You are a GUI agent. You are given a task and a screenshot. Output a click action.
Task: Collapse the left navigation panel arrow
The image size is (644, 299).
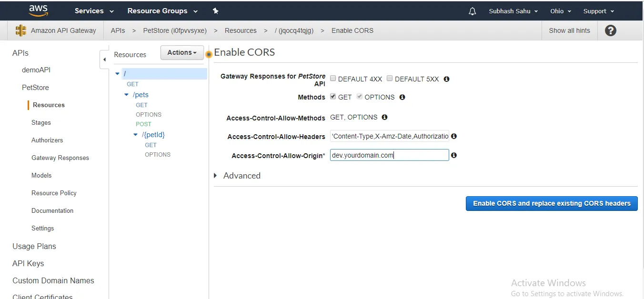(104, 60)
